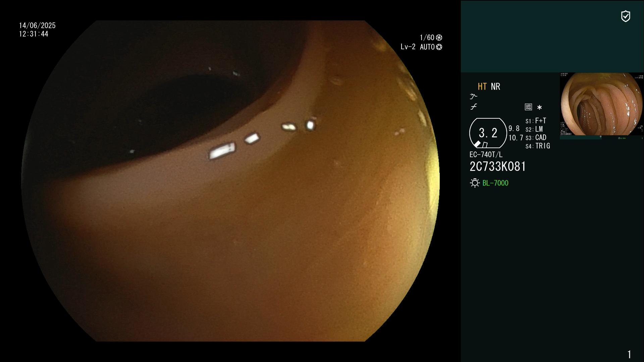Viewport: 644px width, 362px height.
Task: Click the iris AUTO aperture icon
Action: point(439,47)
